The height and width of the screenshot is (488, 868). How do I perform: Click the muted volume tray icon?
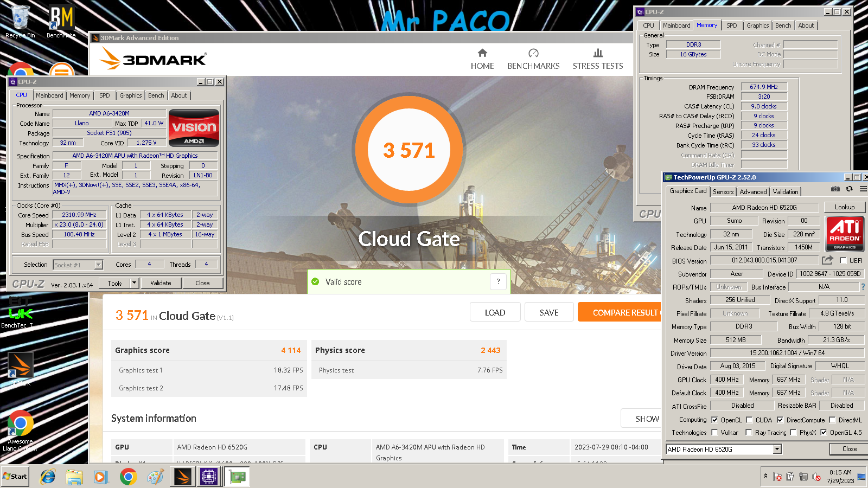(816, 477)
